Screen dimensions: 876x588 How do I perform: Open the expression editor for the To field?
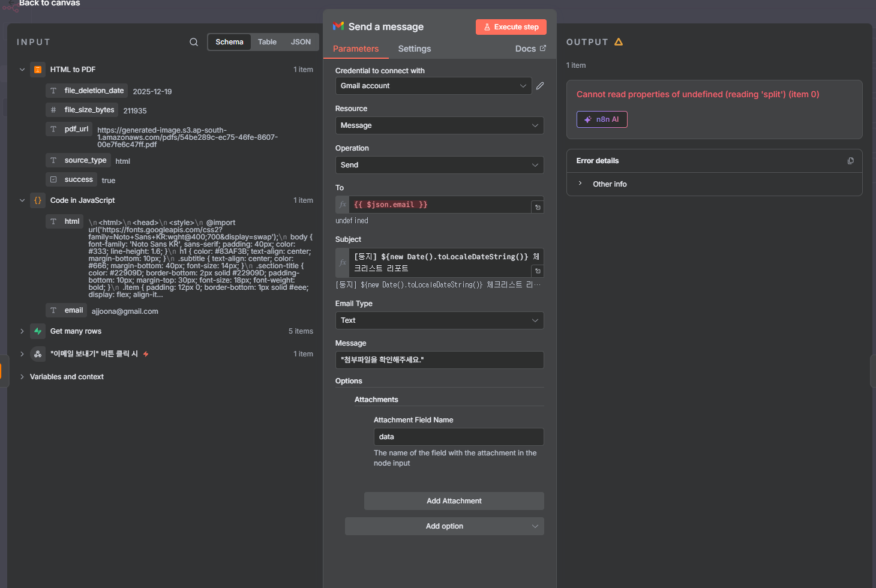pyautogui.click(x=538, y=207)
